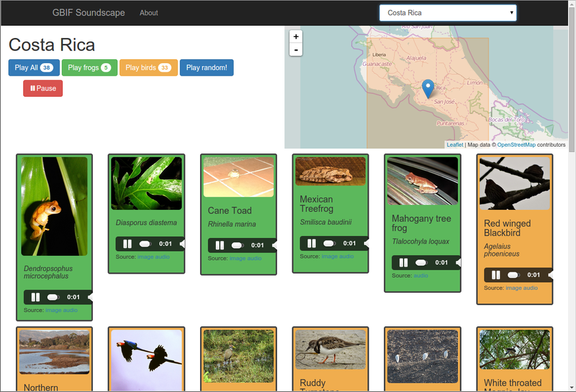Pause the Dendropsophus microcephalus audio
The width and height of the screenshot is (576, 392).
[36, 297]
